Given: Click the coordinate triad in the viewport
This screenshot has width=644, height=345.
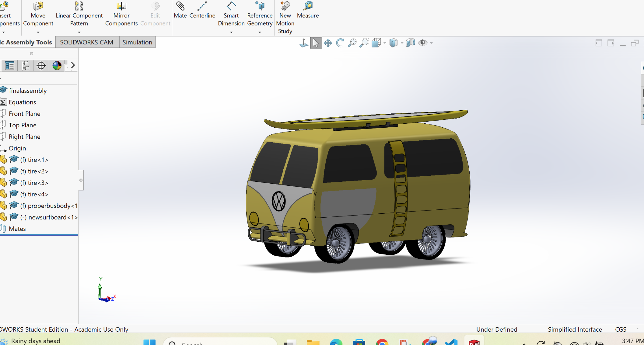Looking at the screenshot, I should (106, 290).
